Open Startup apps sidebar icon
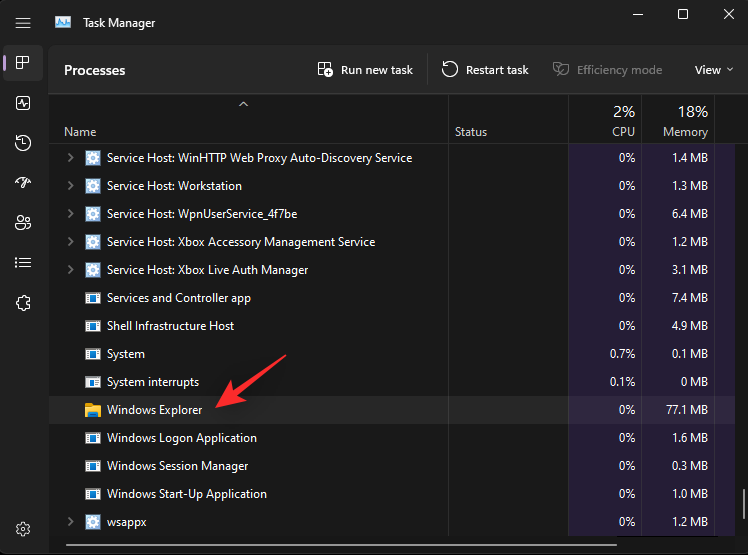The width and height of the screenshot is (748, 555). click(23, 182)
